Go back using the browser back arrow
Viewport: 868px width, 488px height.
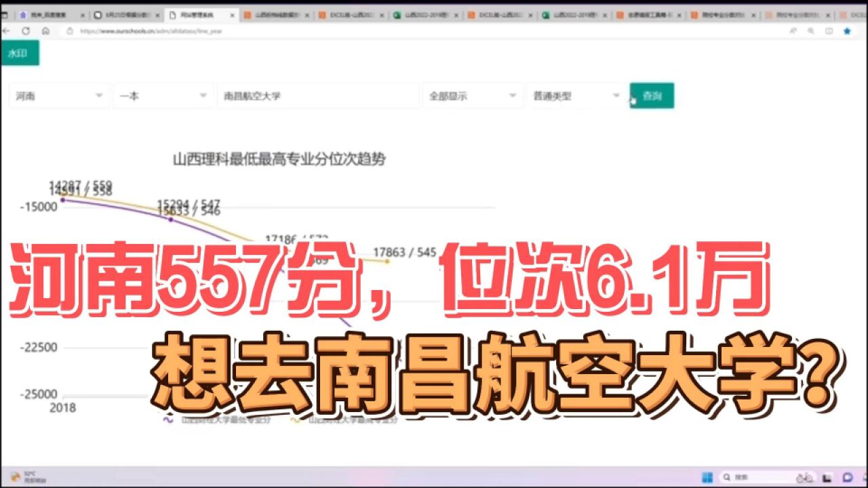(7, 30)
